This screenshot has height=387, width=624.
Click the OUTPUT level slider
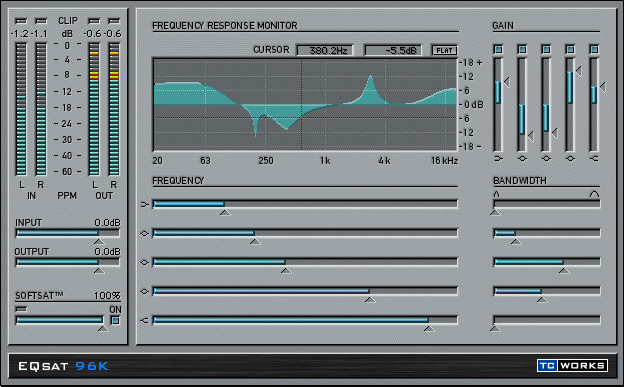(x=68, y=262)
